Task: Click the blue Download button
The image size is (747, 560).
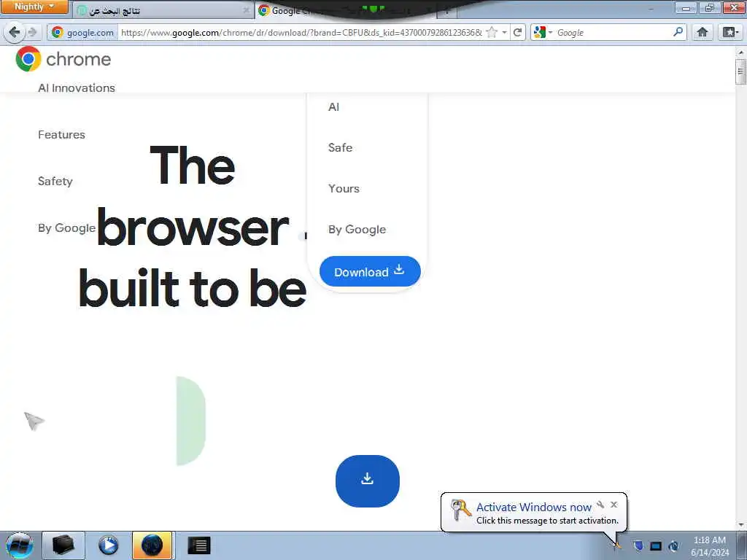Action: (370, 271)
